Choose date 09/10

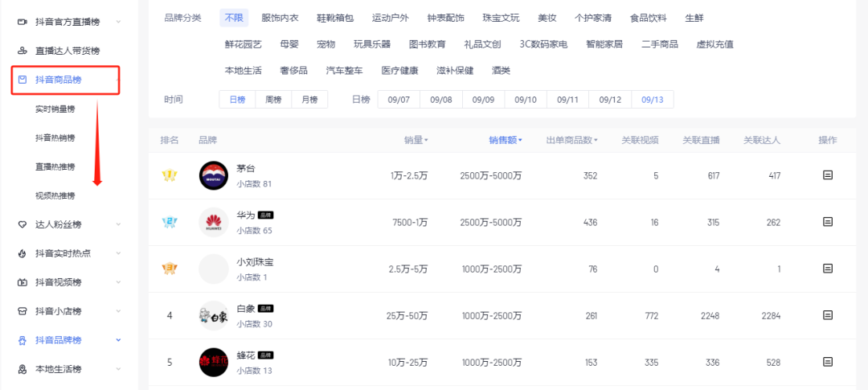click(526, 100)
